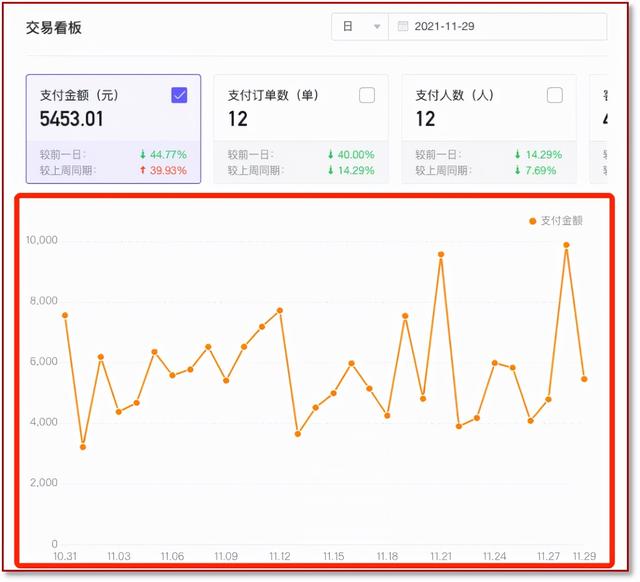Click the data point at 11.21 peak

click(x=441, y=254)
